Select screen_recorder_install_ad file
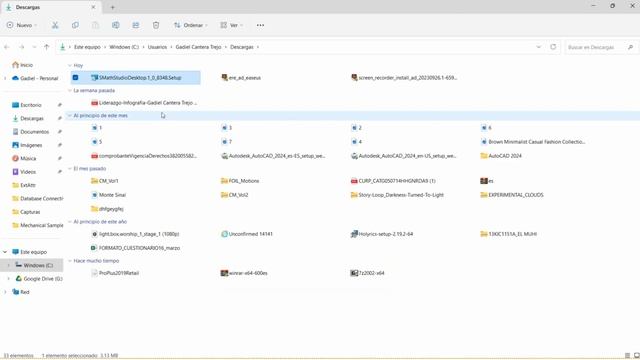 404,78
